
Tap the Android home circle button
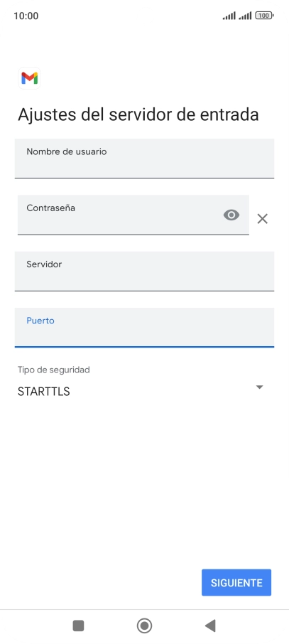pyautogui.click(x=145, y=626)
